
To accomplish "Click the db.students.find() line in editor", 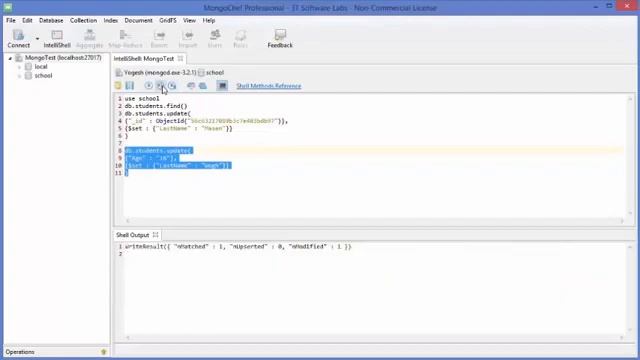I will pos(156,106).
